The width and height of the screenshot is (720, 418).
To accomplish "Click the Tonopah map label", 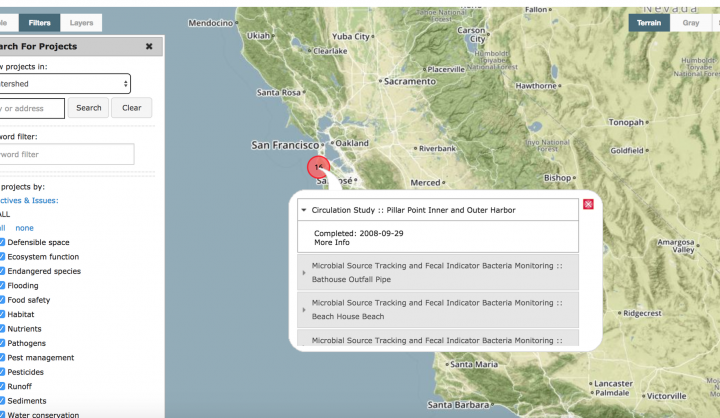I will pyautogui.click(x=626, y=122).
